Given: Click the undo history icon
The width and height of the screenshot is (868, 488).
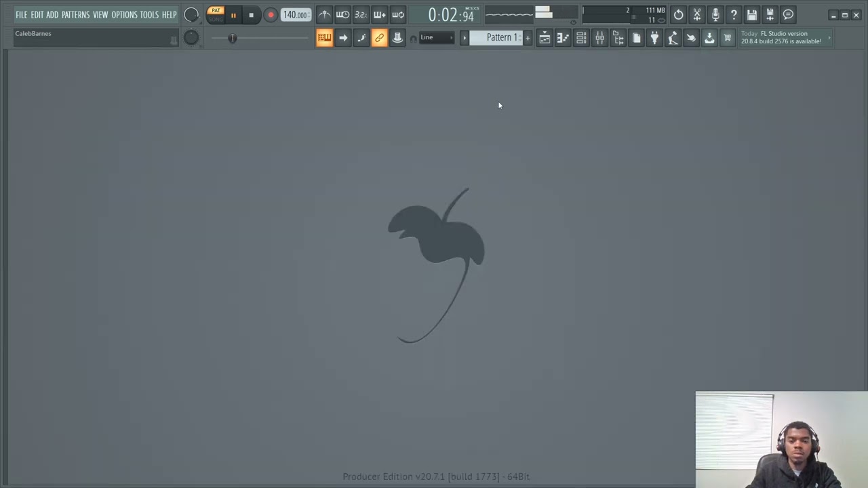Looking at the screenshot, I should click(x=679, y=15).
